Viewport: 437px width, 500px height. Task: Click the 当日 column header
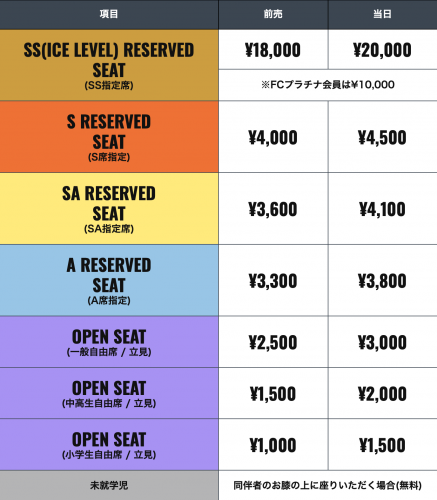[383, 14]
